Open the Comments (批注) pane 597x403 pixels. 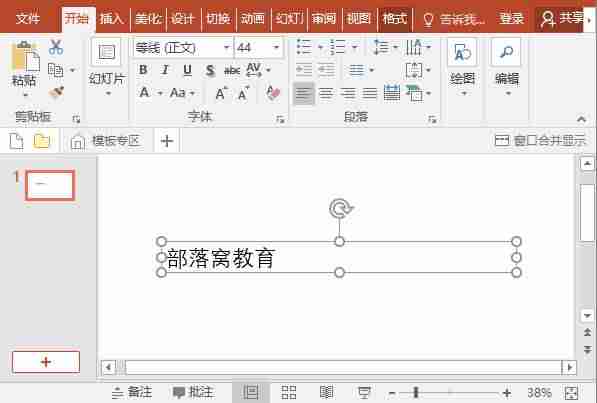pyautogui.click(x=193, y=392)
